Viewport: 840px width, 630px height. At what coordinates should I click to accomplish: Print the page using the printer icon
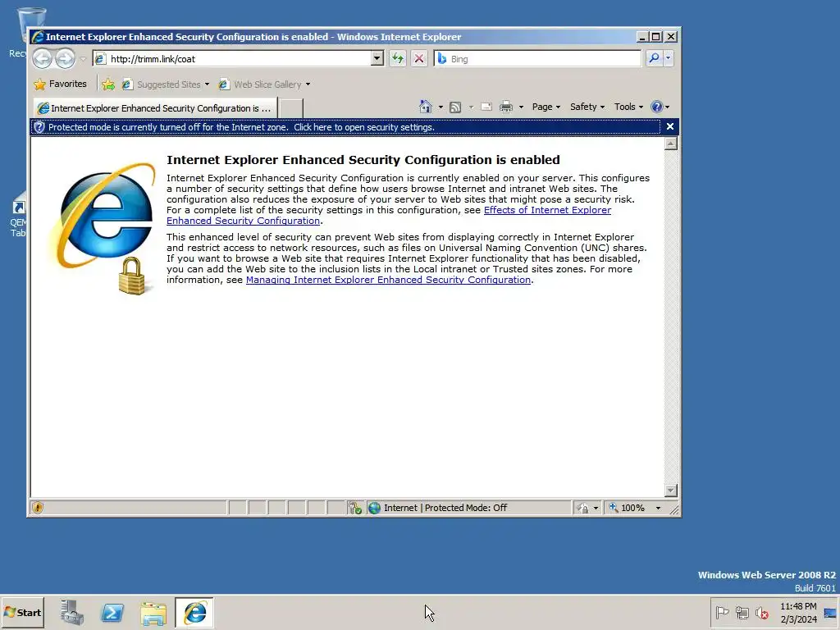point(506,107)
